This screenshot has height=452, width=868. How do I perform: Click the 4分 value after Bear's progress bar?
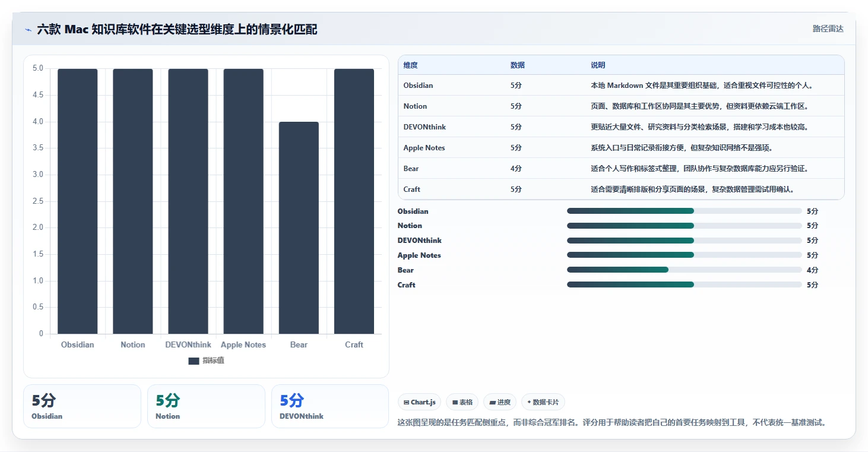(x=812, y=270)
